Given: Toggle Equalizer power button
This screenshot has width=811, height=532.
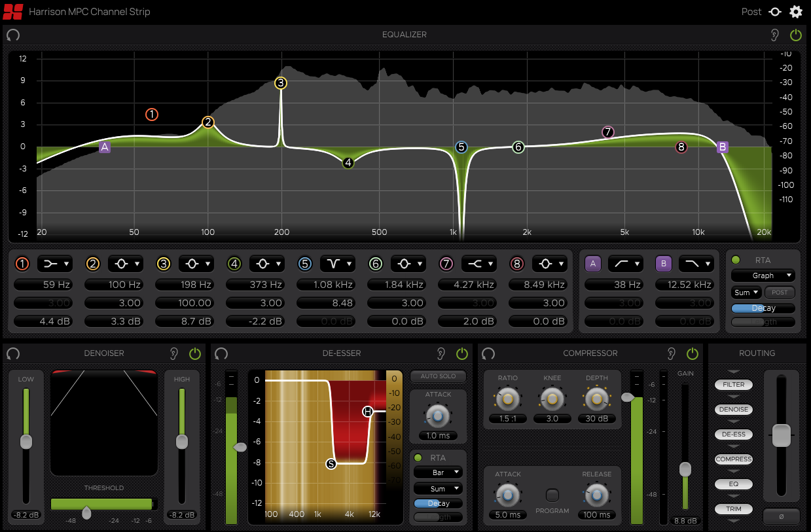Looking at the screenshot, I should (796, 35).
